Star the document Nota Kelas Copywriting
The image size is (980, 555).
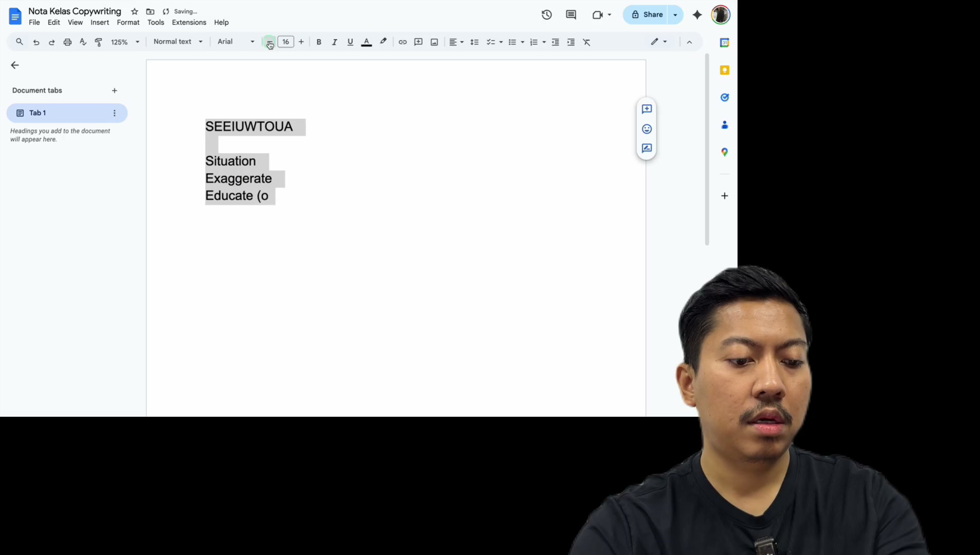click(135, 11)
